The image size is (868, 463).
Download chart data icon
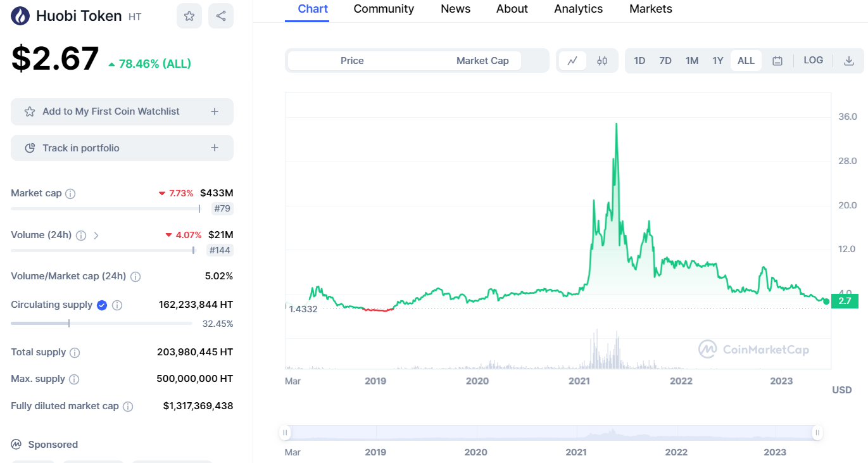pos(849,61)
